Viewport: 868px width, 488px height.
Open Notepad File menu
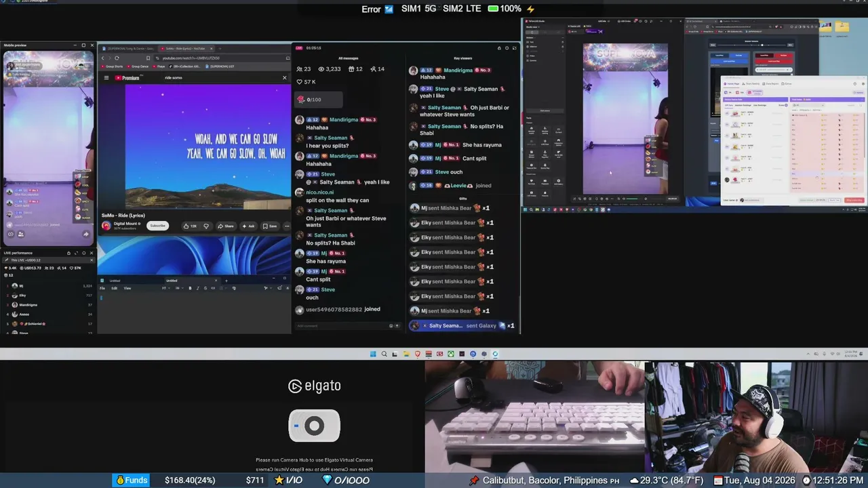102,288
